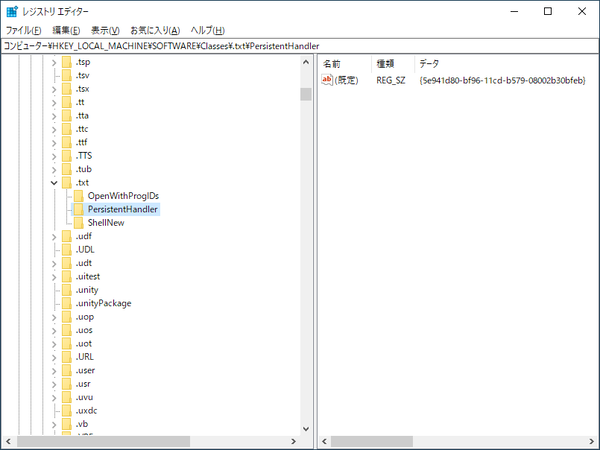
Task: Click the tree pane scroll down arrow
Action: pos(306,429)
